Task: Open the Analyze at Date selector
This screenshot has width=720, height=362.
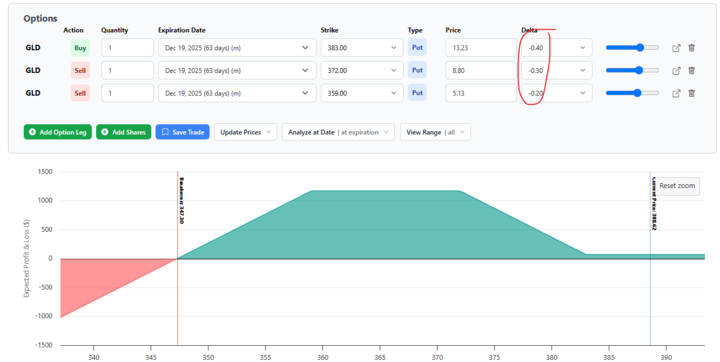Action: [x=338, y=132]
